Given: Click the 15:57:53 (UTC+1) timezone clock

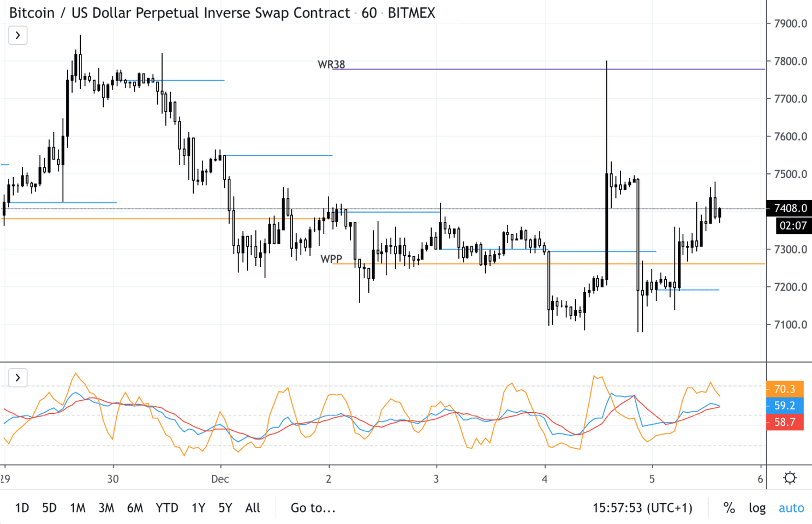Looking at the screenshot, I should click(642, 508).
